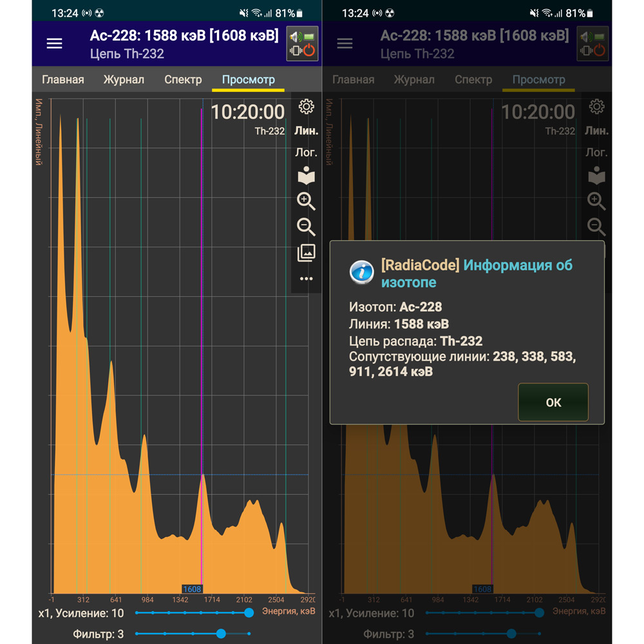Tap the device sound and power status icon, left screen

(302, 44)
